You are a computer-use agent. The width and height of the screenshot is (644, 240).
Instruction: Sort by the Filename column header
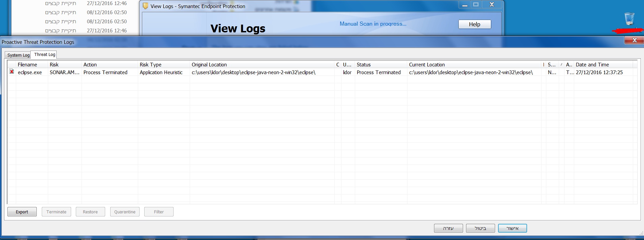[32, 64]
